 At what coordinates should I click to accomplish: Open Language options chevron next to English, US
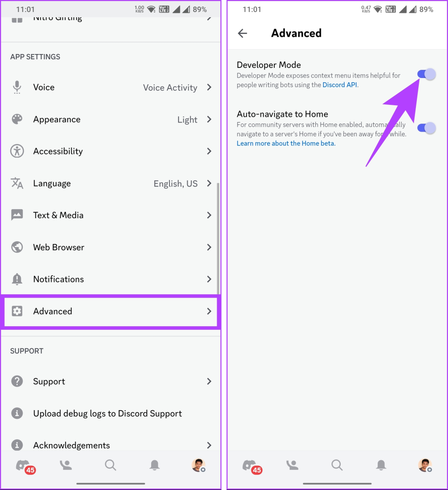[x=209, y=183]
